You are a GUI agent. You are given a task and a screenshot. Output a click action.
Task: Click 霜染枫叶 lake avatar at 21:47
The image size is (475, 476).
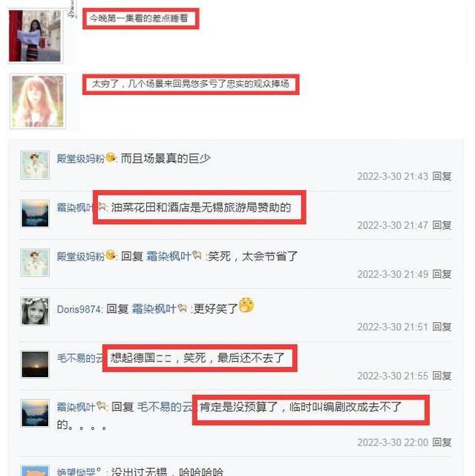pyautogui.click(x=35, y=213)
